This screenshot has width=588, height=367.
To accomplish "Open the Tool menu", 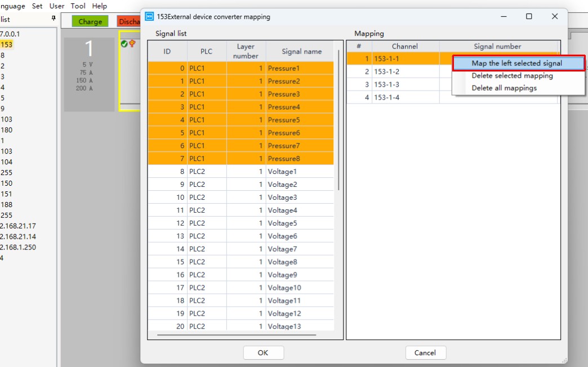I will (x=78, y=6).
